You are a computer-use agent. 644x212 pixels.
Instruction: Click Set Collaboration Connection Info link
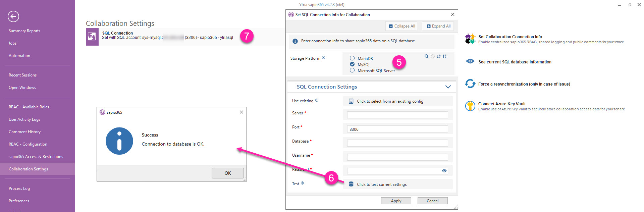(x=510, y=37)
